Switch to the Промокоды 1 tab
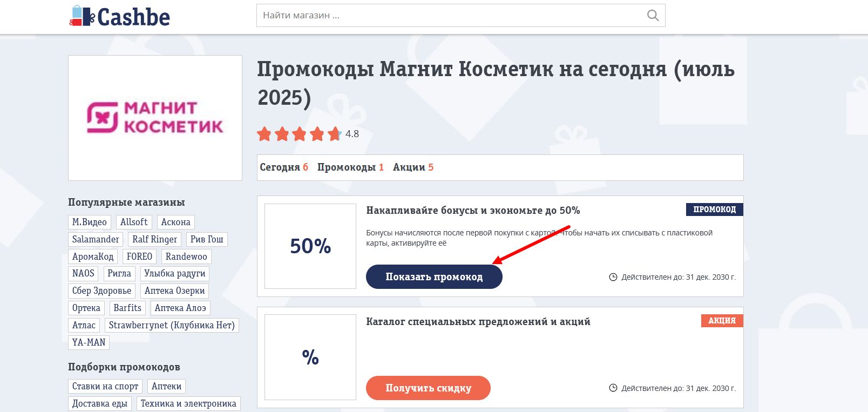This screenshot has height=412, width=868. point(350,167)
